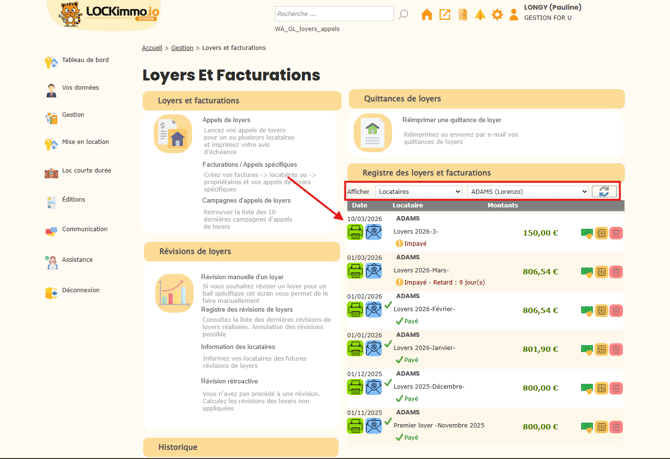The height and width of the screenshot is (459, 670).
Task: Refresh the rent register list
Action: point(604,192)
